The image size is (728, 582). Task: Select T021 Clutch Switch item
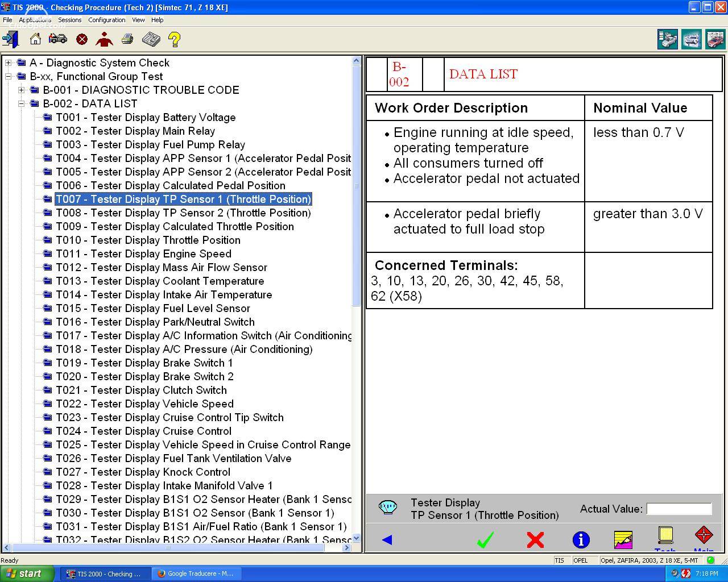click(141, 390)
